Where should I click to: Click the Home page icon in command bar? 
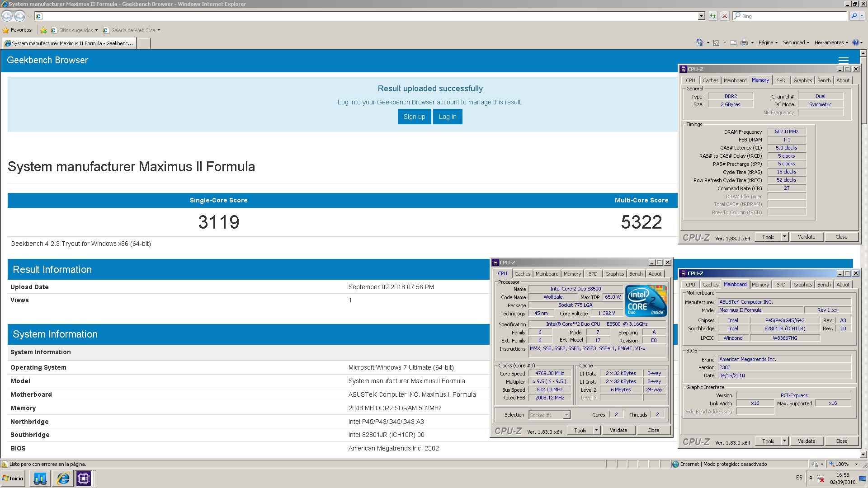coord(700,42)
